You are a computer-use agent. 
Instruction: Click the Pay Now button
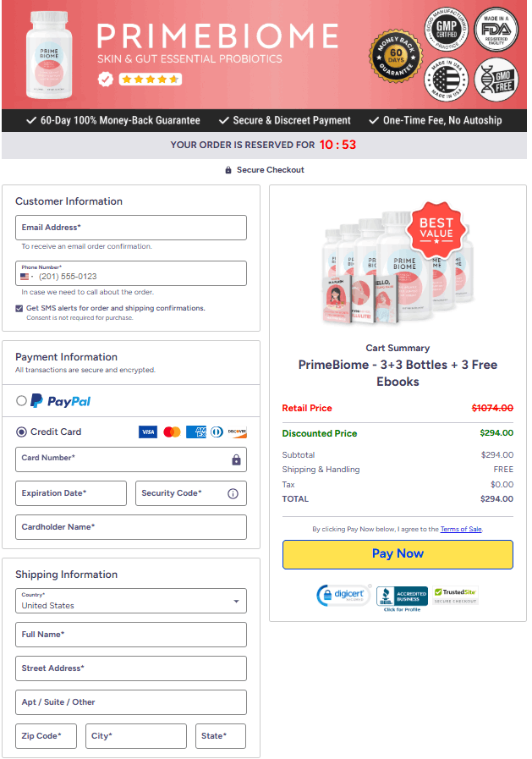pyautogui.click(x=398, y=554)
